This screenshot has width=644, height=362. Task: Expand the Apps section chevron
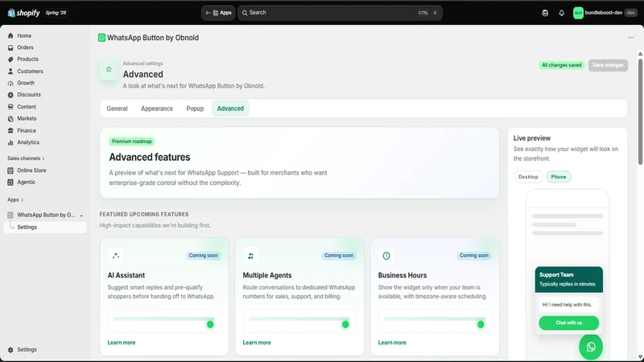tap(23, 200)
